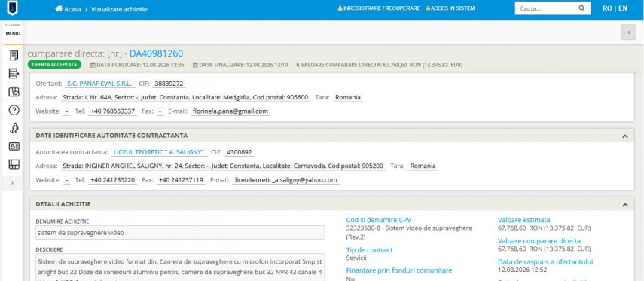Viewport: 644px width, 281px height.
Task: Click the DENUMIRE ACHIZITIE field
Action: (180, 233)
